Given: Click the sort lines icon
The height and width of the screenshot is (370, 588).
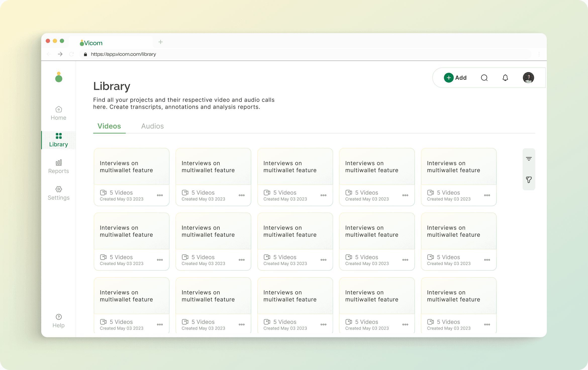Looking at the screenshot, I should (x=529, y=159).
